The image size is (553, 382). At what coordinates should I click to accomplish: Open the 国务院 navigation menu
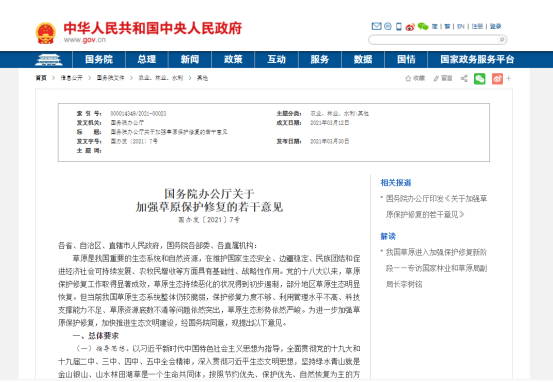(99, 59)
